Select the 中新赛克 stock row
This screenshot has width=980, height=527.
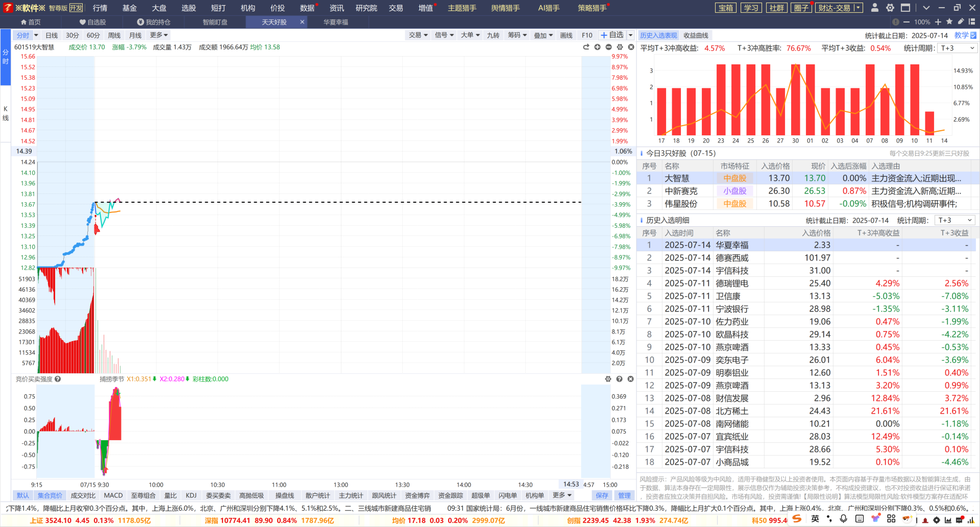(x=808, y=191)
